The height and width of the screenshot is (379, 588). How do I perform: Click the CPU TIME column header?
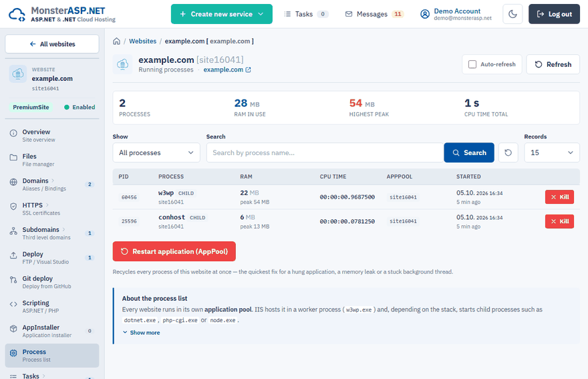[x=333, y=176]
